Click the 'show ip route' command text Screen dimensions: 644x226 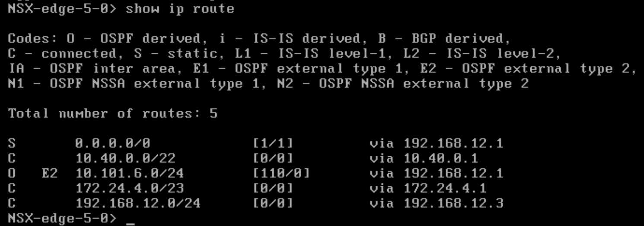180,9
